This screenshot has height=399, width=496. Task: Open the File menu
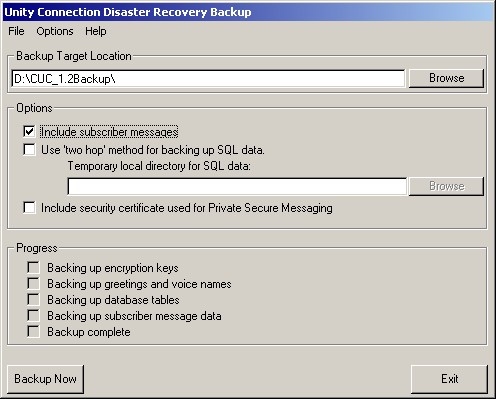[x=16, y=31]
